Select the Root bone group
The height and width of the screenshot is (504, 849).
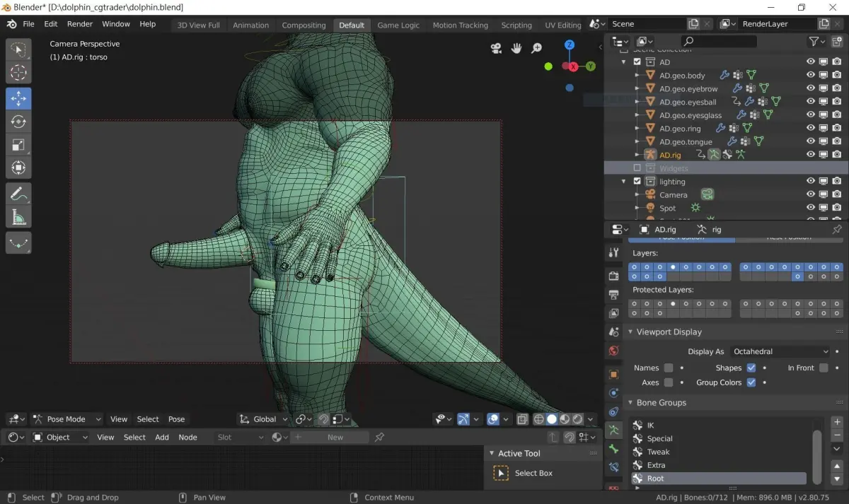[717, 479]
